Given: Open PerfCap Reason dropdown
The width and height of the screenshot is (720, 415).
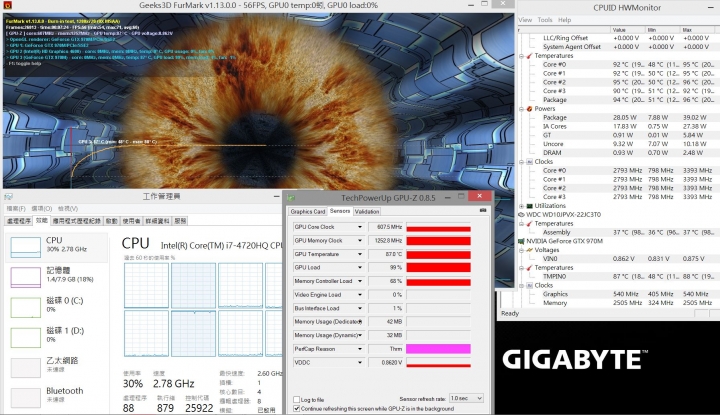Looking at the screenshot, I should pyautogui.click(x=360, y=349).
